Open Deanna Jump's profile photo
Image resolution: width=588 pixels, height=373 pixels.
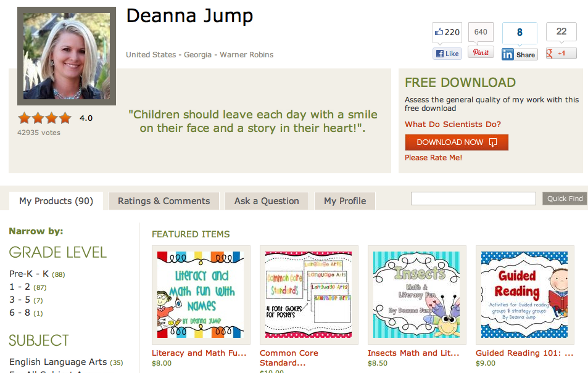[67, 56]
